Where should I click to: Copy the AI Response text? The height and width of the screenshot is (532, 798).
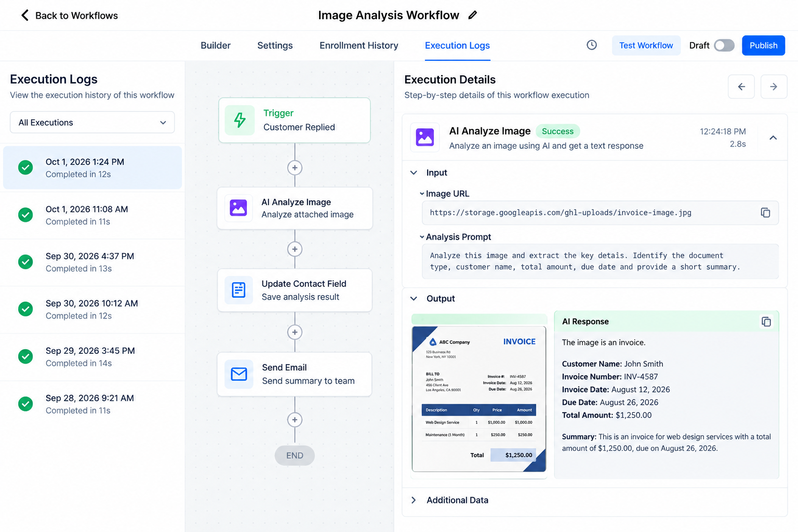766,322
